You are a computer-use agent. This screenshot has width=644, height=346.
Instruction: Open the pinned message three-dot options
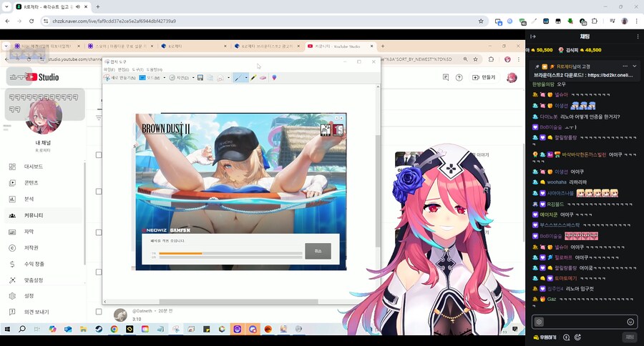pos(625,66)
